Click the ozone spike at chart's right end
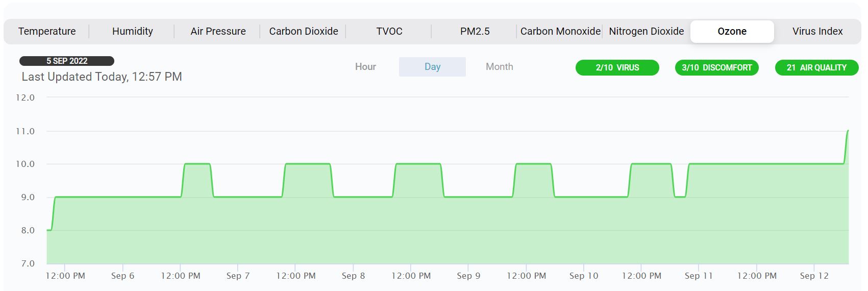 (x=847, y=132)
